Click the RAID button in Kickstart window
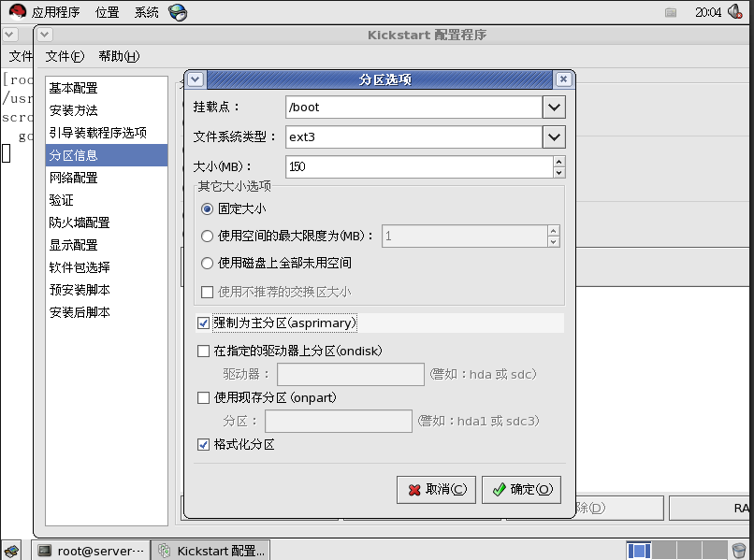This screenshot has height=560, width=754. (x=711, y=508)
